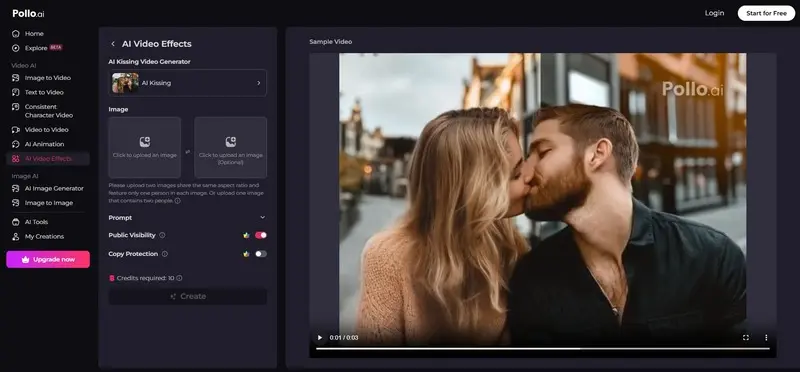
Task: Click the info icon next to Copy Protection
Action: [x=164, y=254]
